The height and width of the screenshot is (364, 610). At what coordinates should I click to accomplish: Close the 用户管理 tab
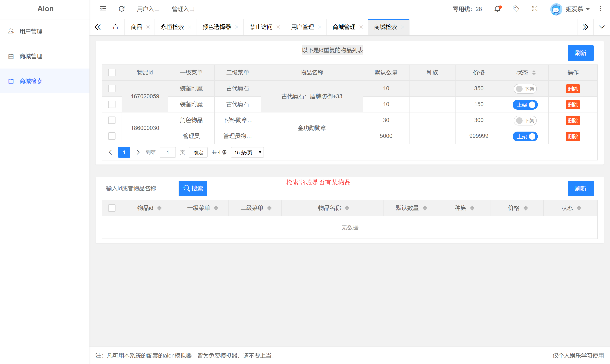click(x=320, y=27)
